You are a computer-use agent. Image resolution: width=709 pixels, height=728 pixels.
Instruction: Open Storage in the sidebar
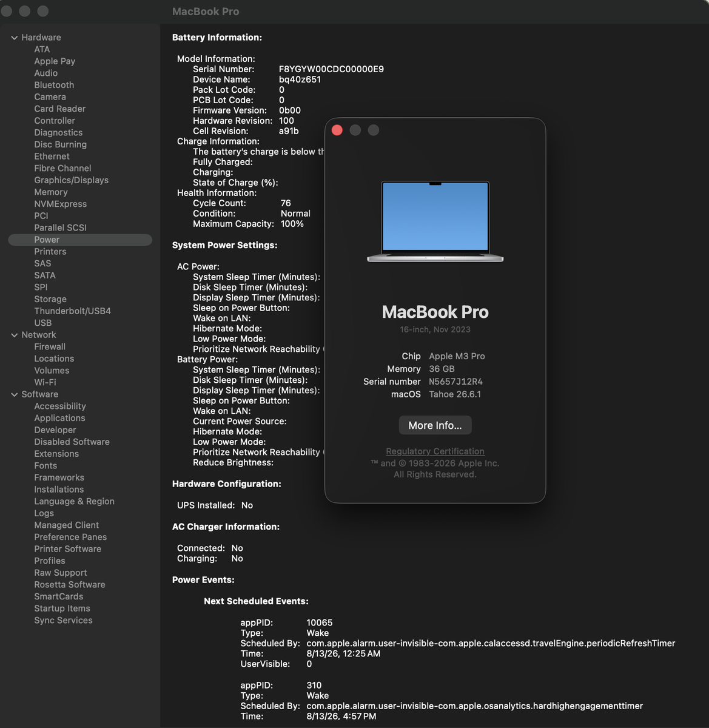[50, 299]
